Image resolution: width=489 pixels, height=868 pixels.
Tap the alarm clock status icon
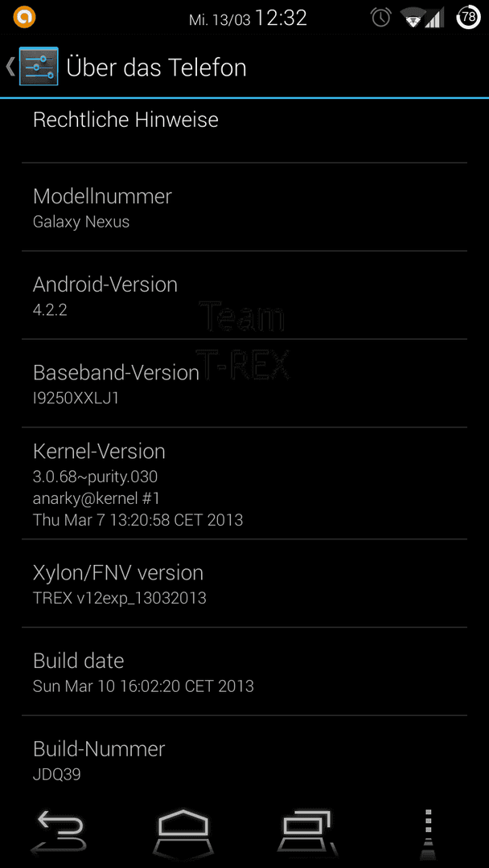coord(381,18)
